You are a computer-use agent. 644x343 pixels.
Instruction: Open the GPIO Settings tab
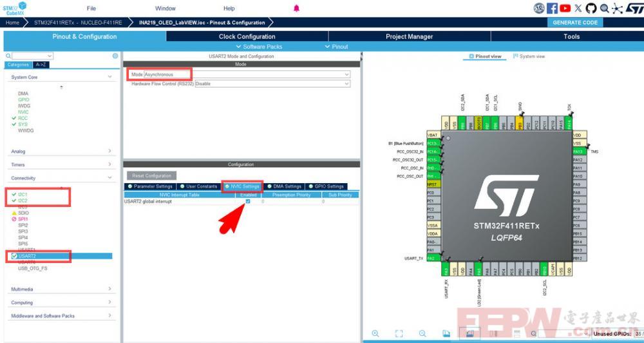pos(326,186)
